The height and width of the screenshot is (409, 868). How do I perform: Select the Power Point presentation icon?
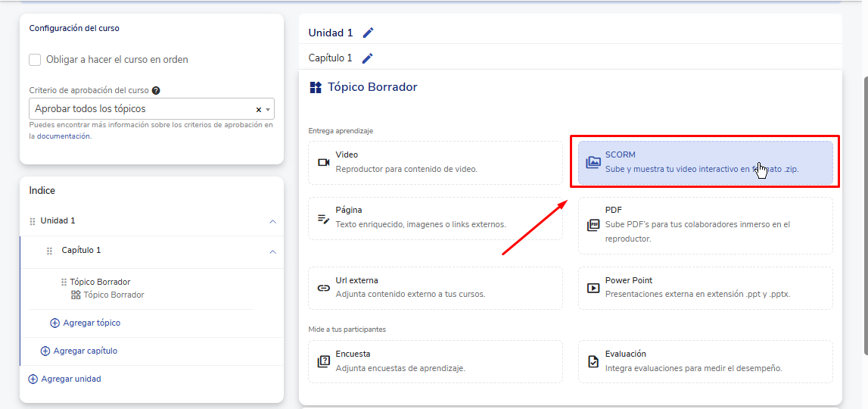pos(593,288)
